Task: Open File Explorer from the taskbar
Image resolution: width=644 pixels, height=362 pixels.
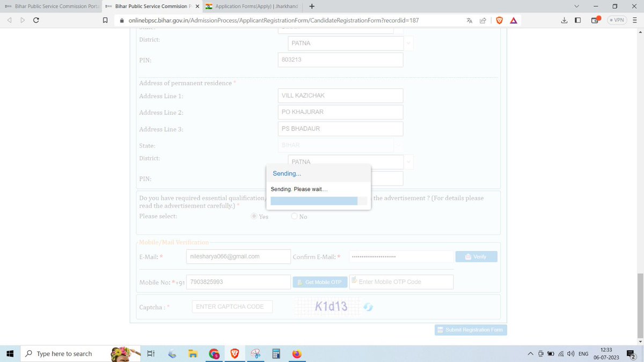Action: (x=193, y=353)
